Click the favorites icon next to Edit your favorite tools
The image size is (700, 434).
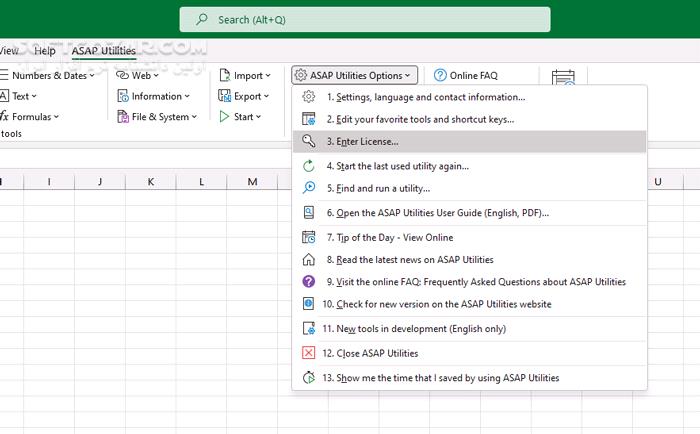308,119
